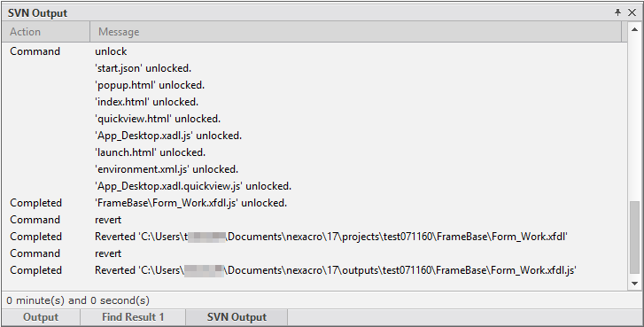Image resolution: width=644 pixels, height=327 pixels.
Task: Select the 'quickview.html' unlocked line
Action: click(314, 119)
